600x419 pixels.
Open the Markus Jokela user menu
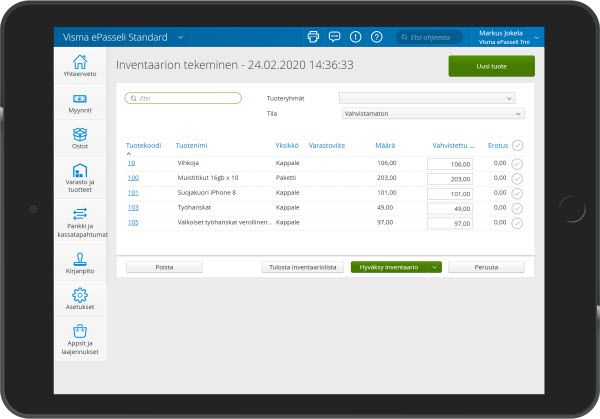[509, 37]
